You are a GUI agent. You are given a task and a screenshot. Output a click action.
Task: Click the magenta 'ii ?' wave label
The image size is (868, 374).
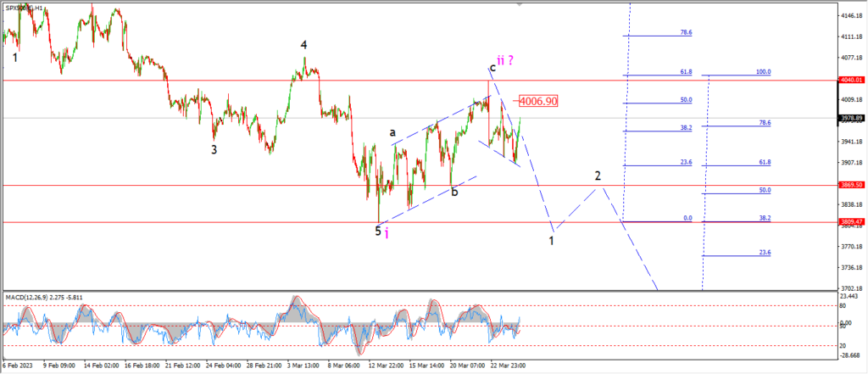505,61
